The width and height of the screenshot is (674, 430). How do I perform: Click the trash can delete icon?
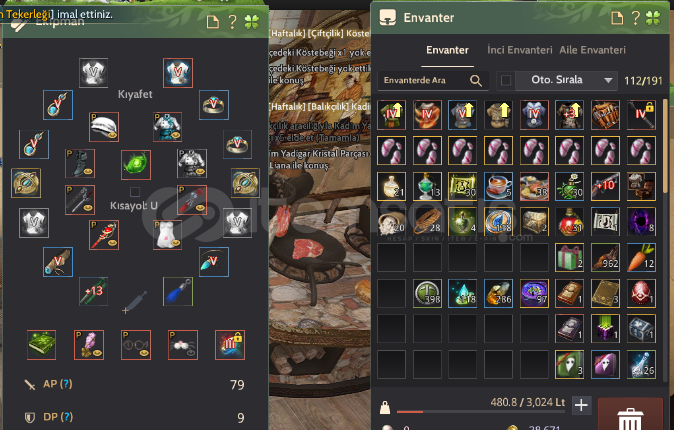coord(630,418)
